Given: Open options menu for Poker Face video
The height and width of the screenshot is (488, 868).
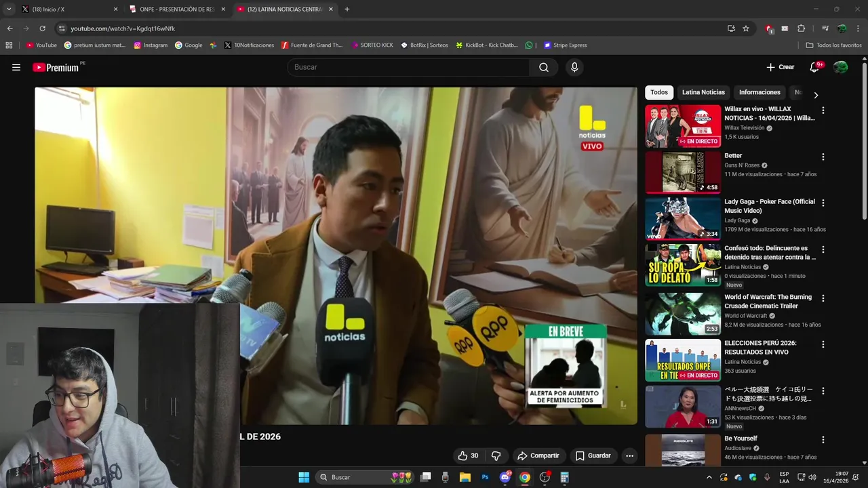Looking at the screenshot, I should (x=823, y=203).
